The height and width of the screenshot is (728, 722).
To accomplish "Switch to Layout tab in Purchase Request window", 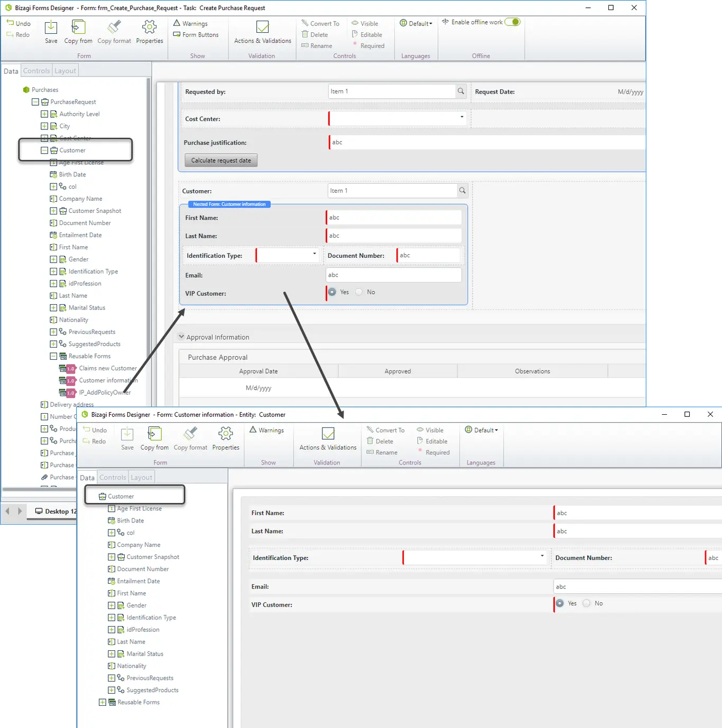I will pyautogui.click(x=66, y=71).
